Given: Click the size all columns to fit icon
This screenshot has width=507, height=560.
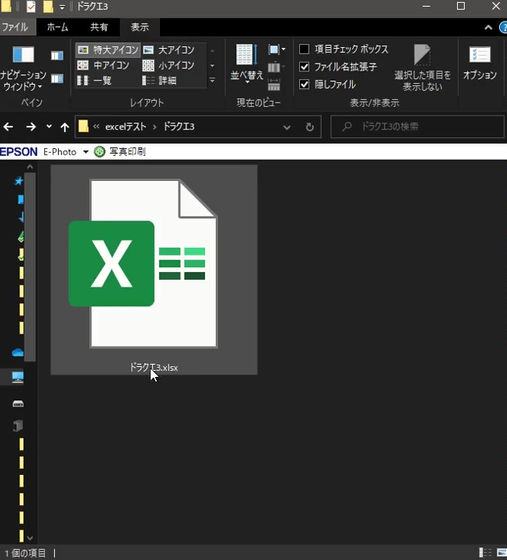Looking at the screenshot, I should [x=274, y=85].
